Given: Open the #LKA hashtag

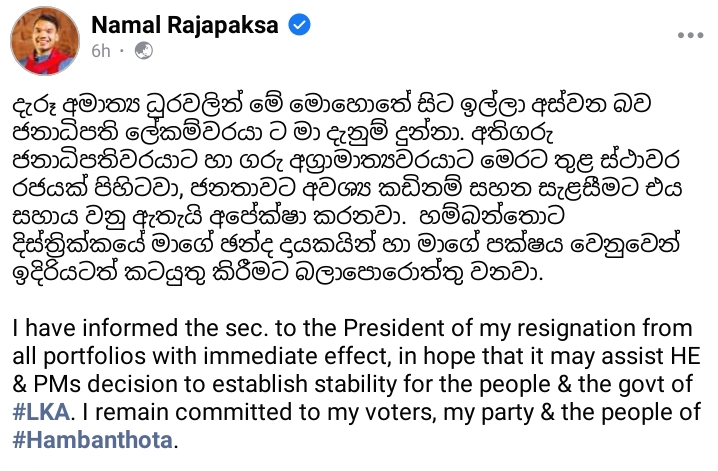Looking at the screenshot, I should 41,412.
